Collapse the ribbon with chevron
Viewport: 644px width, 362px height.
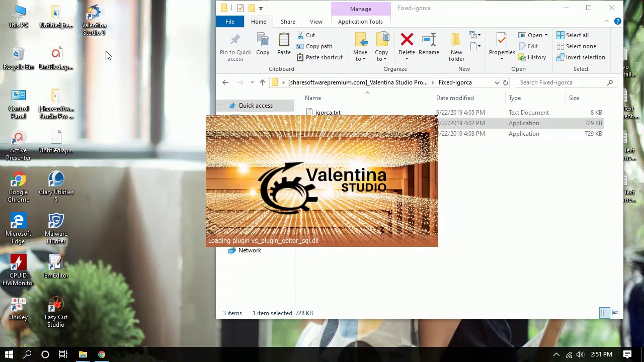(x=607, y=21)
